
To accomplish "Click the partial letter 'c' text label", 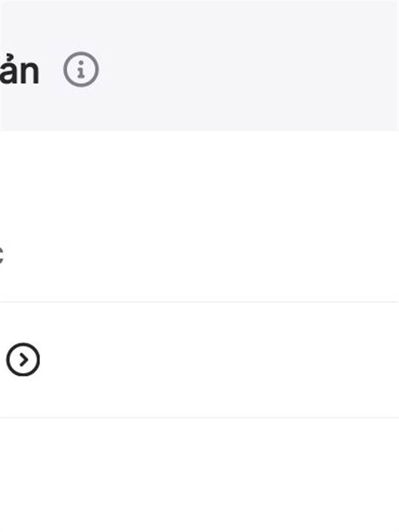I will coord(1,256).
